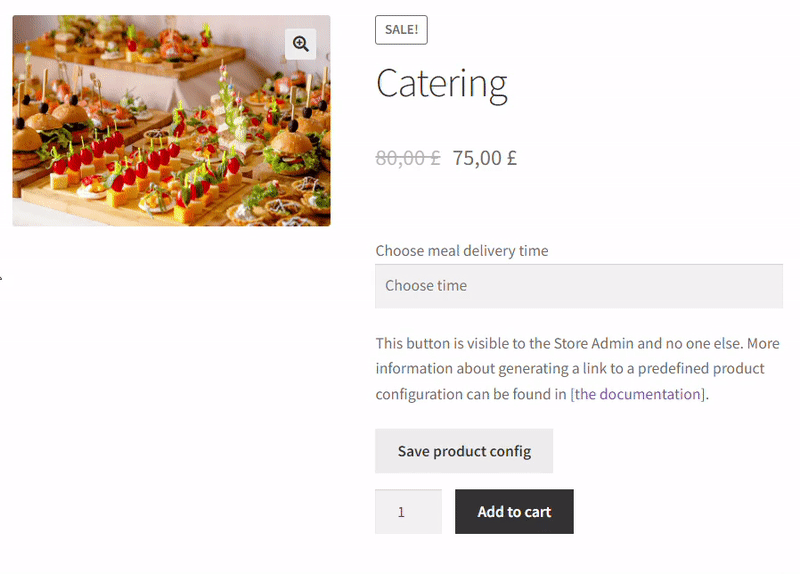Expand the meal delivery time selector
800x574 pixels.
tap(579, 286)
